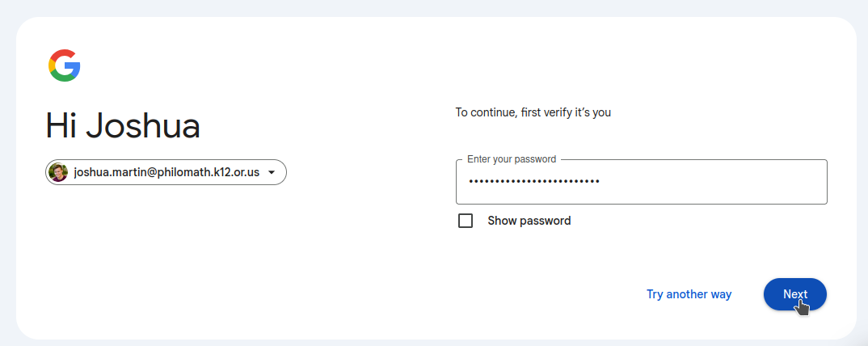The image size is (868, 346).
Task: Click the philomath.k12.or.us domain in the chip
Action: coord(209,172)
